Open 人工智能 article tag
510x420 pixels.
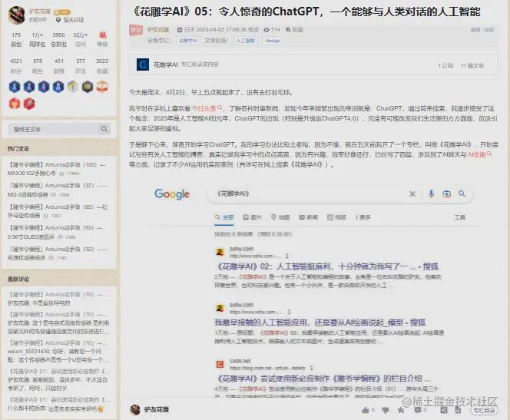(245, 41)
